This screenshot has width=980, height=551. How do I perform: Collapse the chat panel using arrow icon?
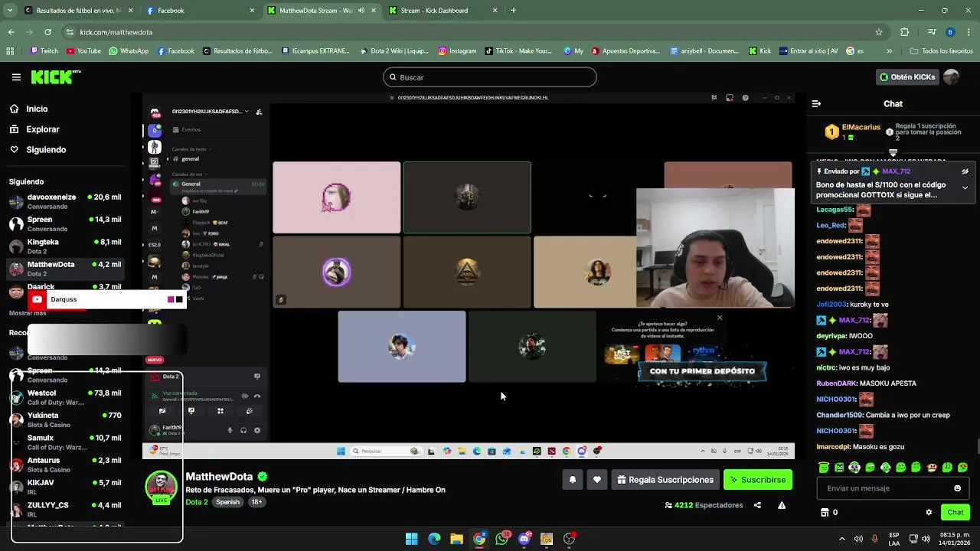pyautogui.click(x=816, y=103)
